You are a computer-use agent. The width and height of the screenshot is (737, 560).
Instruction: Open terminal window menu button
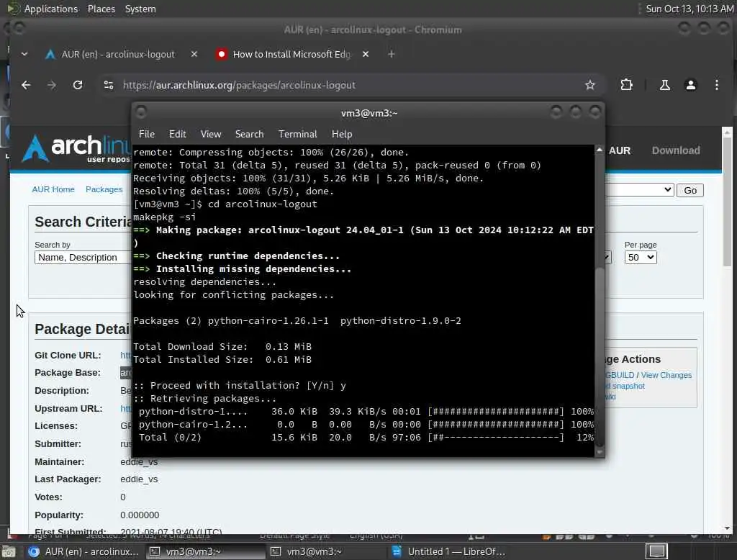140,112
